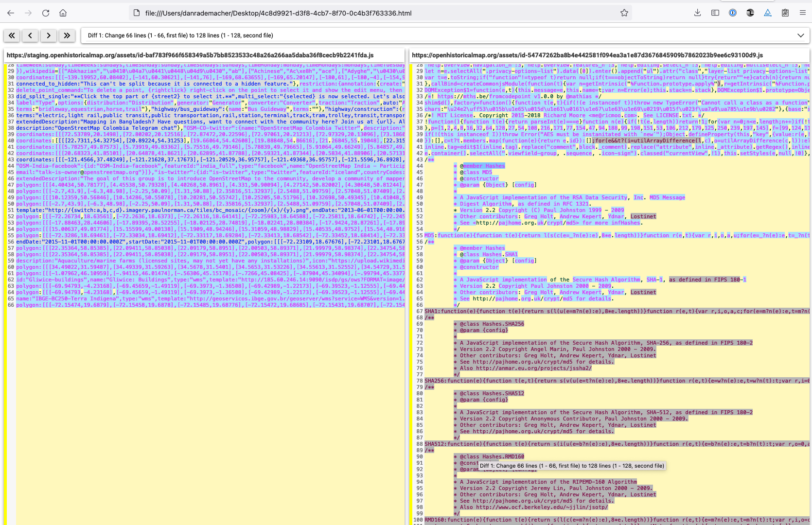Image resolution: width=812 pixels, height=525 pixels.
Task: Click the Home button in the toolbar
Action: pos(63,13)
